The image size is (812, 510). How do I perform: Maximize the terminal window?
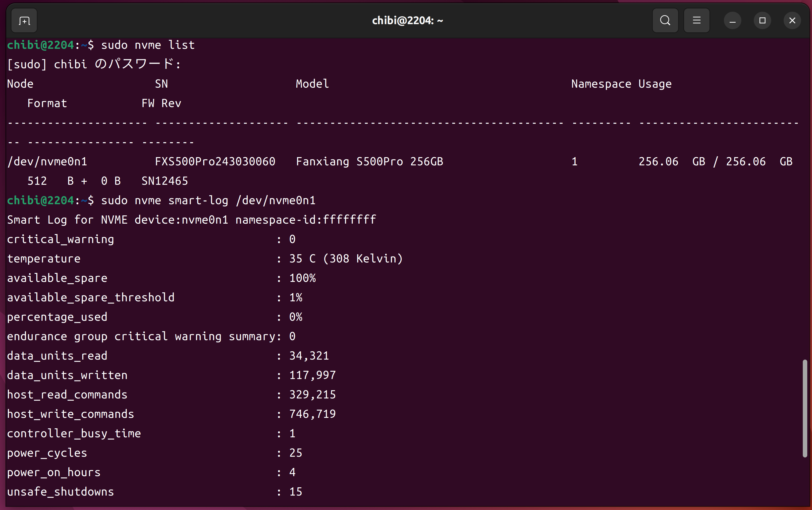click(x=762, y=21)
